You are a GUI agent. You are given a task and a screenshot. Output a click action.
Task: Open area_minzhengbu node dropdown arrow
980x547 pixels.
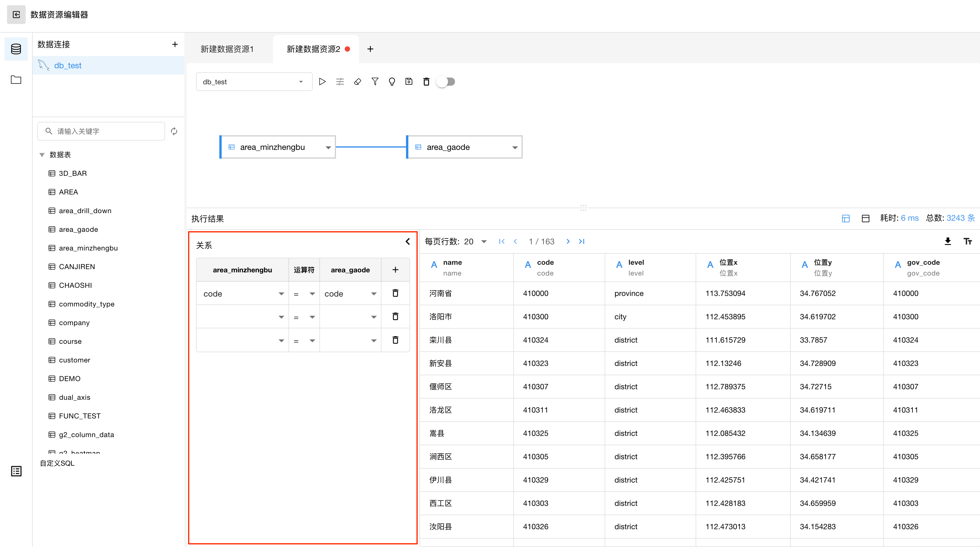tap(328, 148)
